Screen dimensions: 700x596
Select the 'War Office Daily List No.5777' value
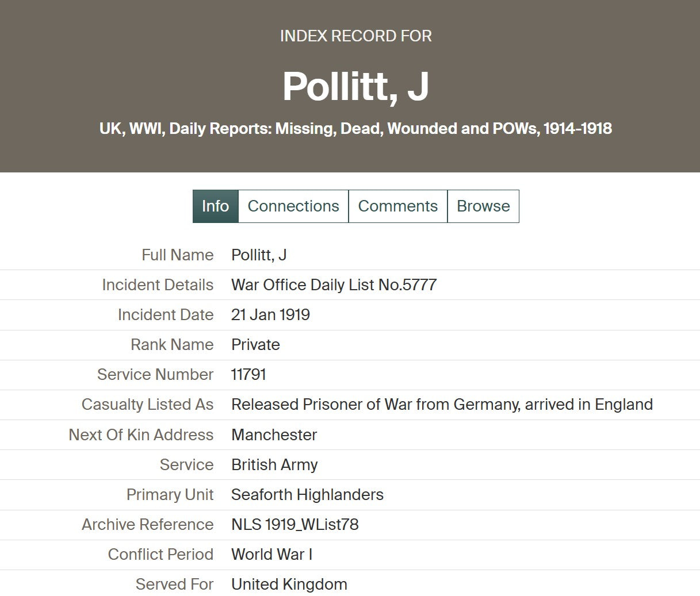pyautogui.click(x=334, y=285)
